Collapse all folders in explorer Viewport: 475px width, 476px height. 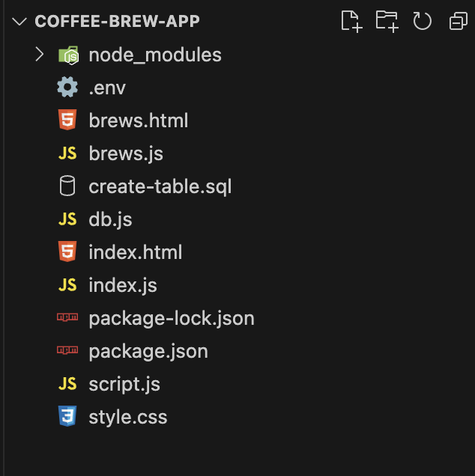tap(459, 21)
